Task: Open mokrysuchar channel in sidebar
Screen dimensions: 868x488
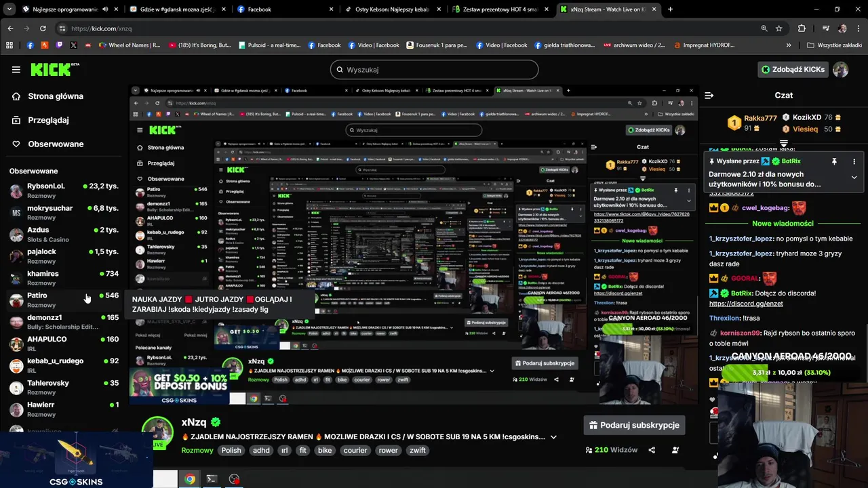Action: (64, 212)
